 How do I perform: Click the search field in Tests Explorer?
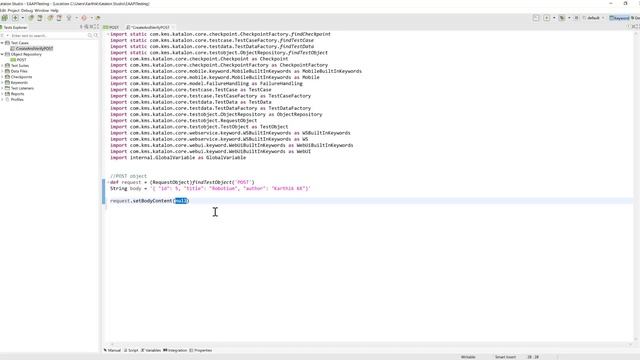(48, 36)
